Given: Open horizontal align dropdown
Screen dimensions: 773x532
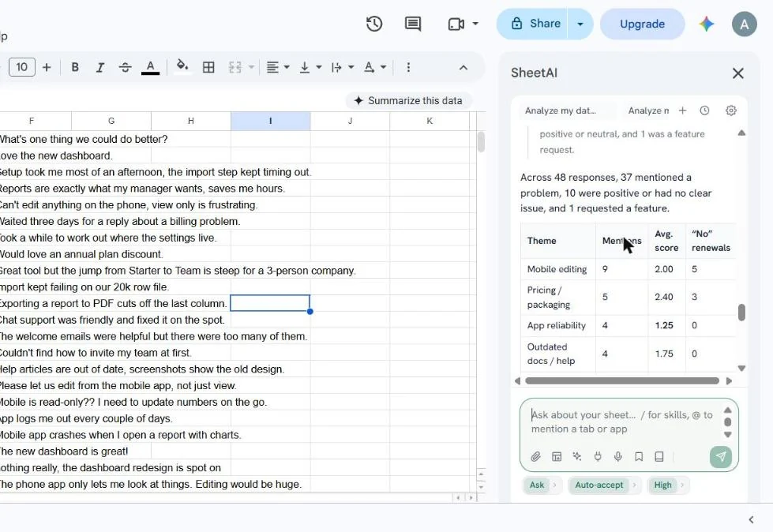Looking at the screenshot, I should coord(278,67).
